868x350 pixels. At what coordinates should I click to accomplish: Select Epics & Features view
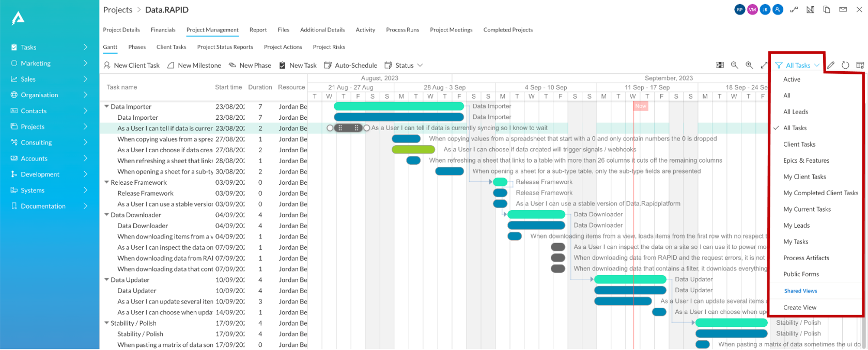807,161
